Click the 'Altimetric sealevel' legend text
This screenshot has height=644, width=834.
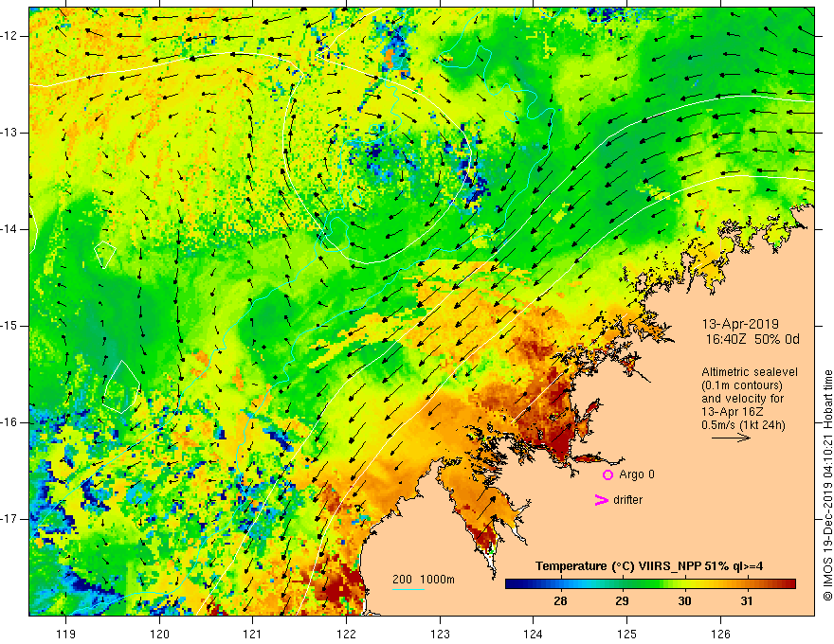coord(750,372)
